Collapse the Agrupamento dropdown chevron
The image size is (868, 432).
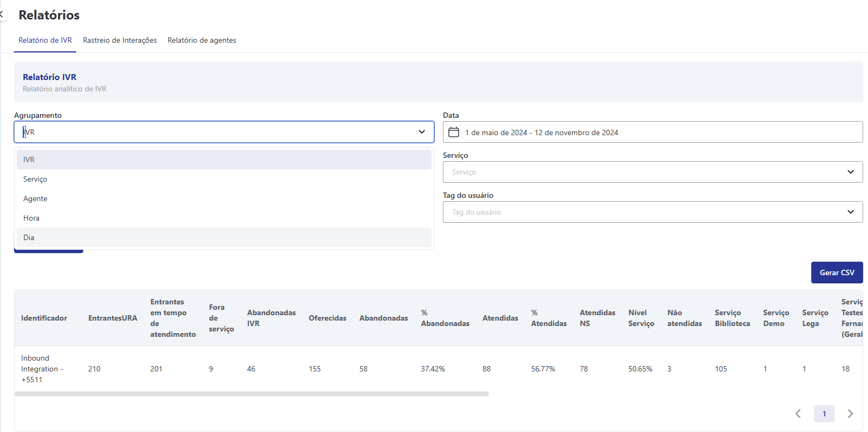422,132
